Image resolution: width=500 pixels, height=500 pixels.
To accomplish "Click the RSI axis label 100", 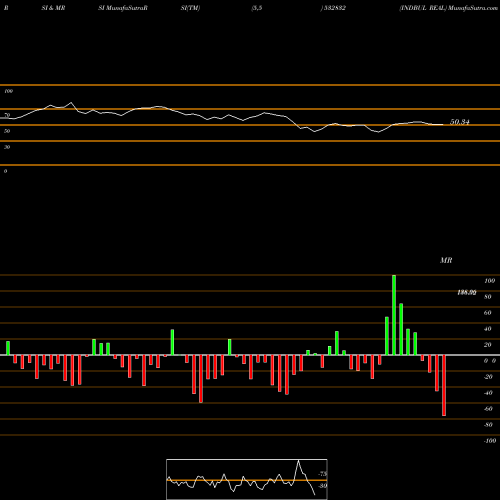I will click(x=8, y=91).
